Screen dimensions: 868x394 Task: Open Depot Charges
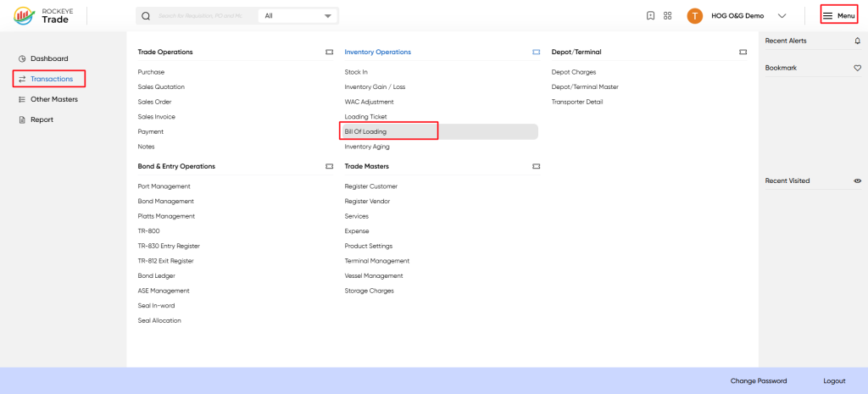click(574, 72)
